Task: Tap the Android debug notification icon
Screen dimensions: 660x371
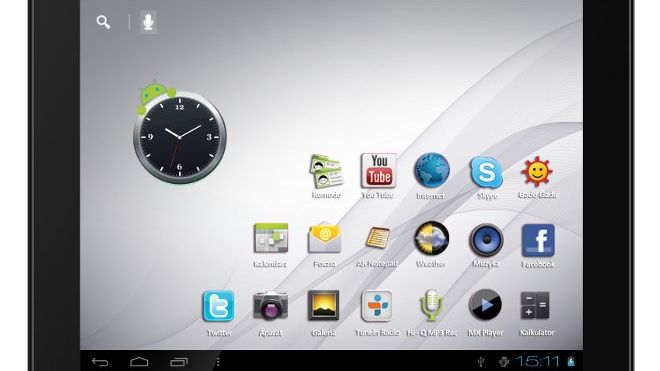Action: [503, 362]
